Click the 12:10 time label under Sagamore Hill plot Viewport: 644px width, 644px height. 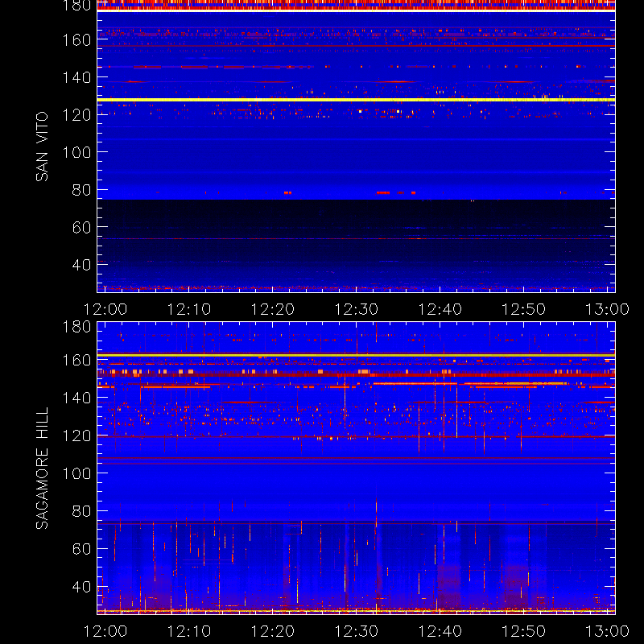[x=189, y=631]
